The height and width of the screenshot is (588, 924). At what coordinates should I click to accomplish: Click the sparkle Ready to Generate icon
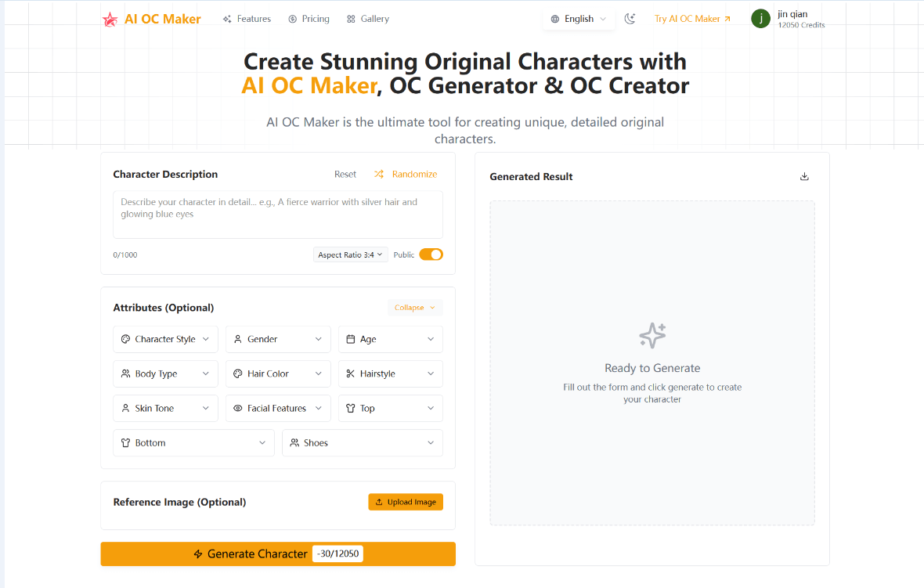point(652,336)
